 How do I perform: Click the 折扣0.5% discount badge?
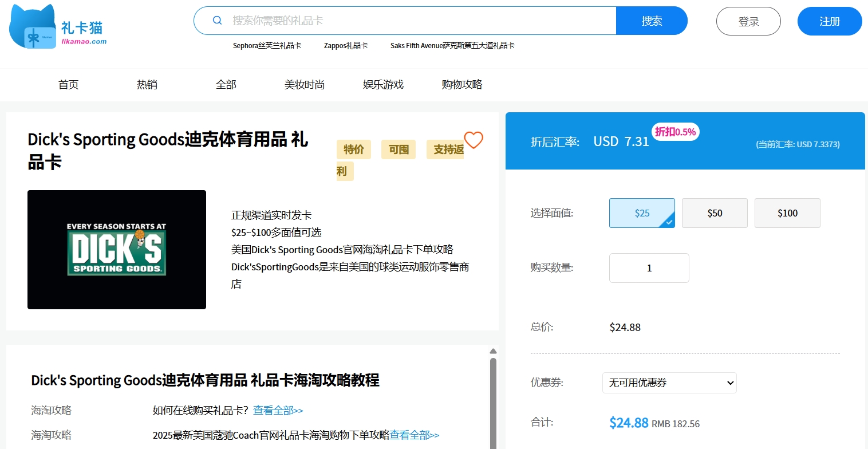[x=676, y=132]
